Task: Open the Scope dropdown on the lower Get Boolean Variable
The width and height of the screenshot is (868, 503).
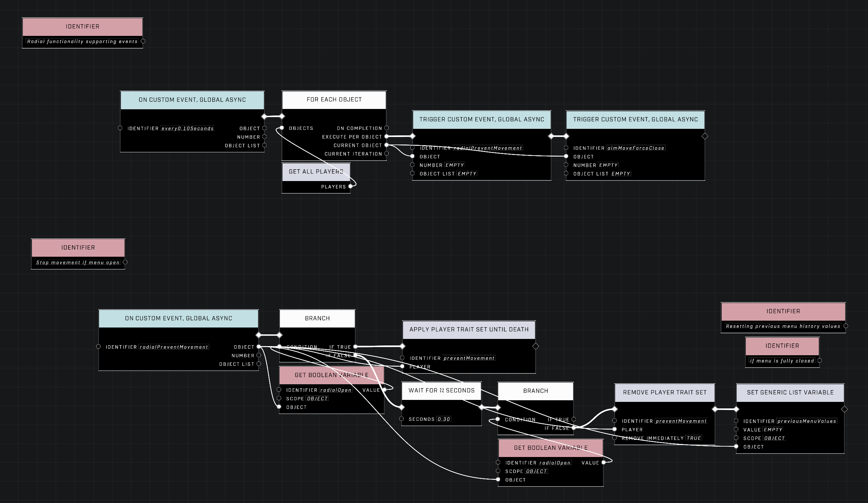Action: click(536, 471)
